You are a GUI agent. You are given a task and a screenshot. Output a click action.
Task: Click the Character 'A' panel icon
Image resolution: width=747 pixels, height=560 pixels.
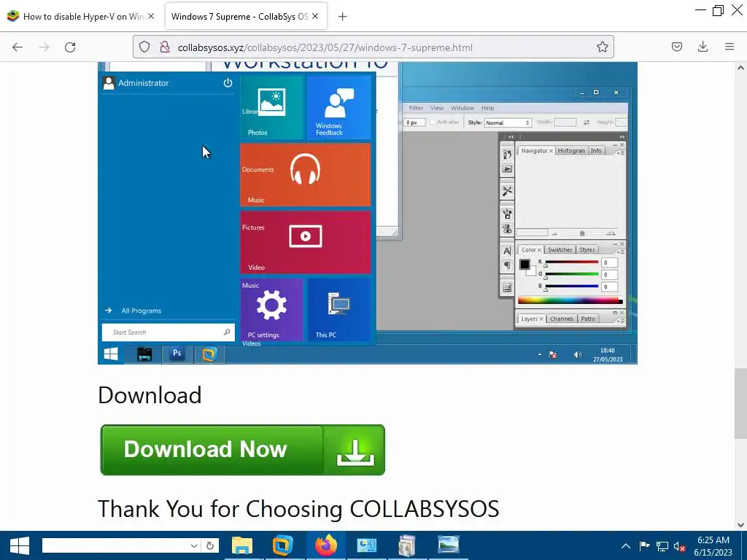(507, 251)
